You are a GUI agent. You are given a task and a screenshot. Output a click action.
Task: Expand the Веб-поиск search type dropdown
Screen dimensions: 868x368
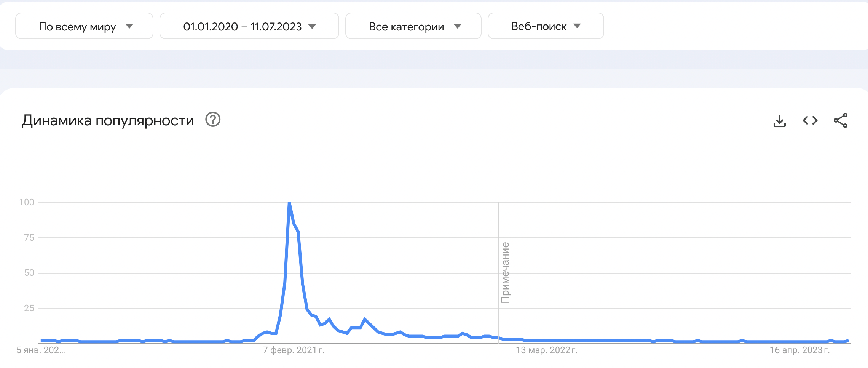[545, 26]
